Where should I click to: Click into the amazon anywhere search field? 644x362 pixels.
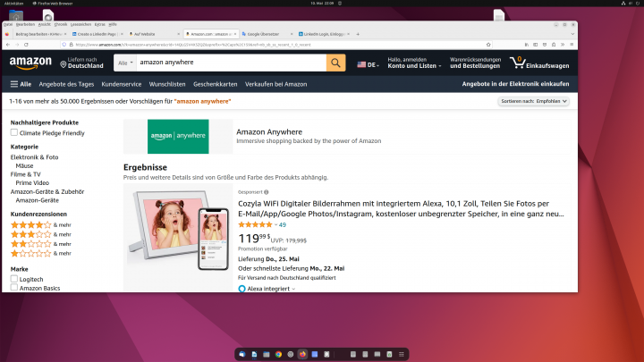click(232, 63)
